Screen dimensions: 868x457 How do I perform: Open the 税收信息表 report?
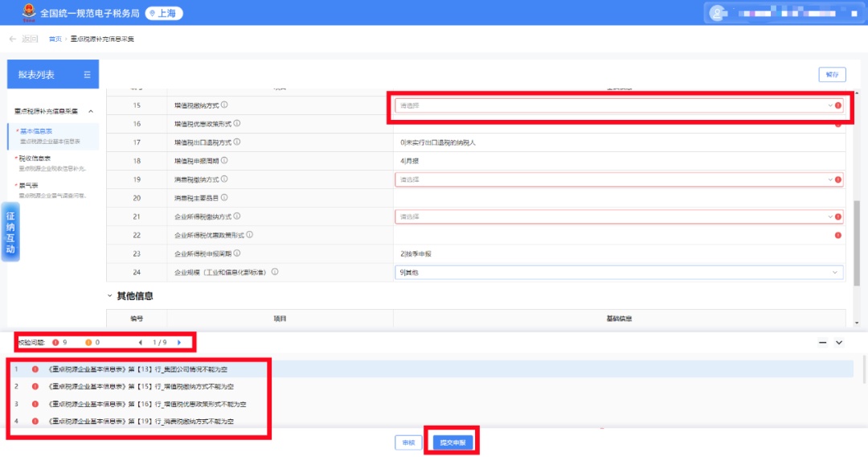pyautogui.click(x=36, y=159)
